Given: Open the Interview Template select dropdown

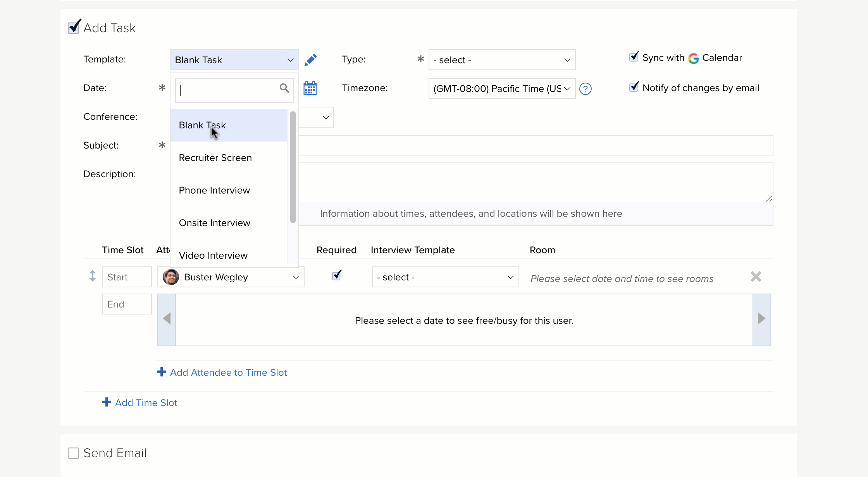Looking at the screenshot, I should pyautogui.click(x=445, y=277).
